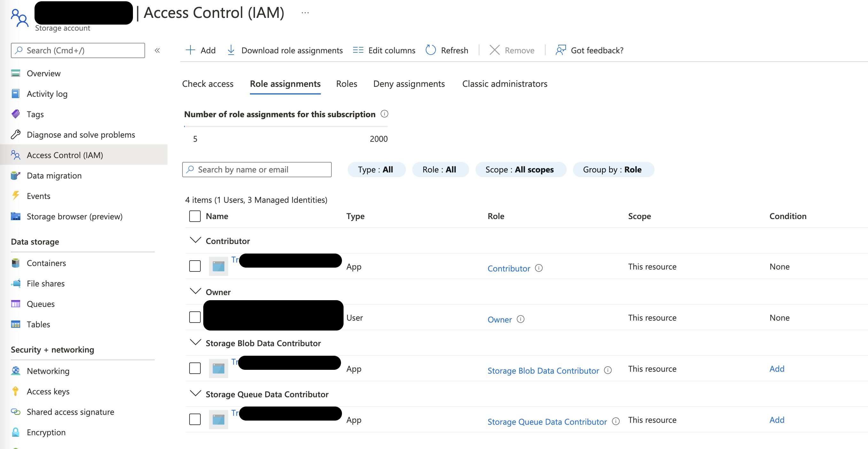The image size is (868, 449).
Task: Click the Activity log icon
Action: [15, 94]
